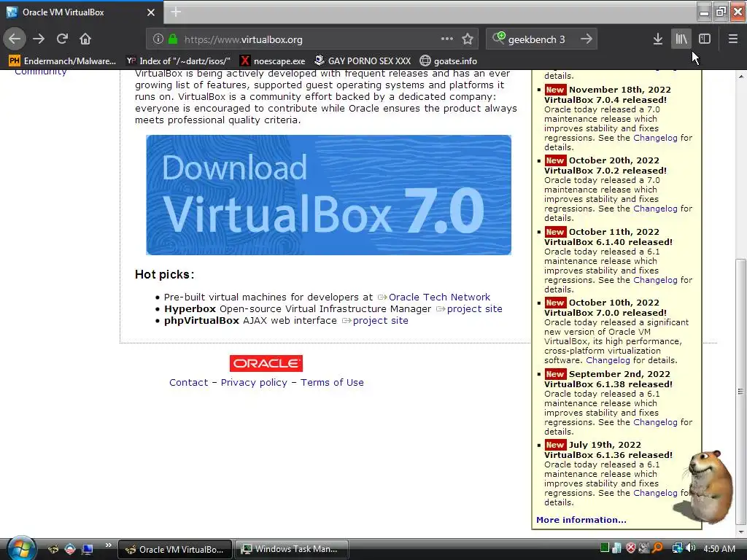Click the Show Desktop quick launch icon
Viewport: 747px width, 560px height.
(x=88, y=550)
